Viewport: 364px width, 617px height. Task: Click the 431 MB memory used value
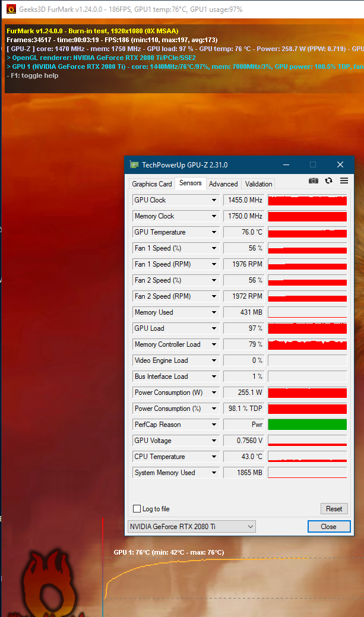coord(244,312)
